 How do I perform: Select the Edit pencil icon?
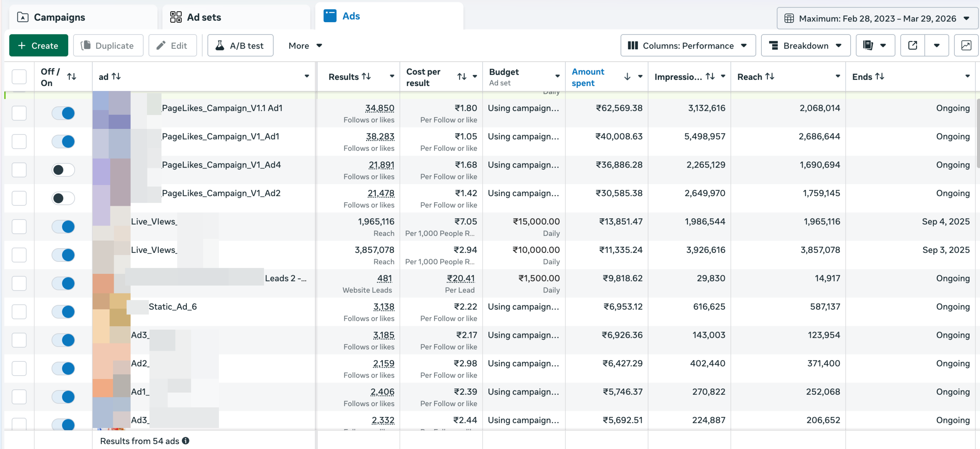click(x=172, y=45)
